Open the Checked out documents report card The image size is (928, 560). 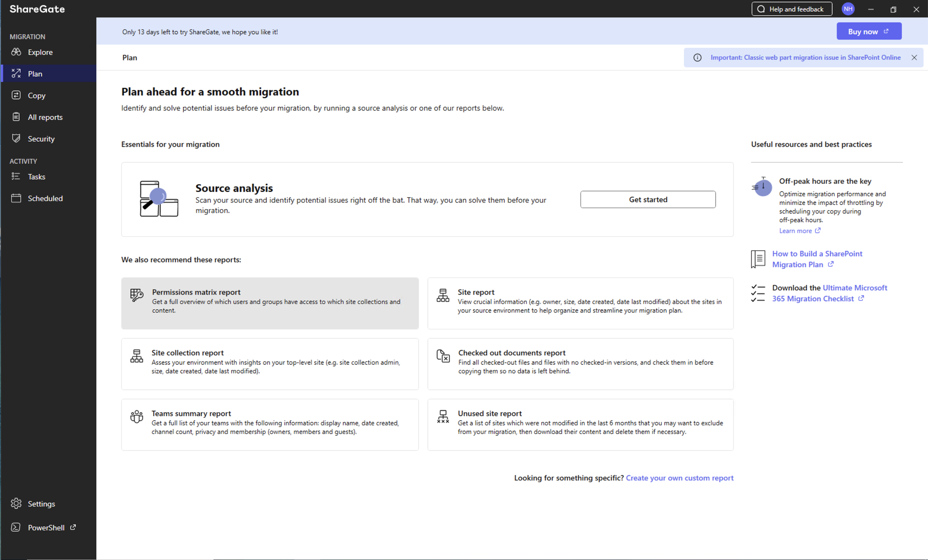[580, 364]
